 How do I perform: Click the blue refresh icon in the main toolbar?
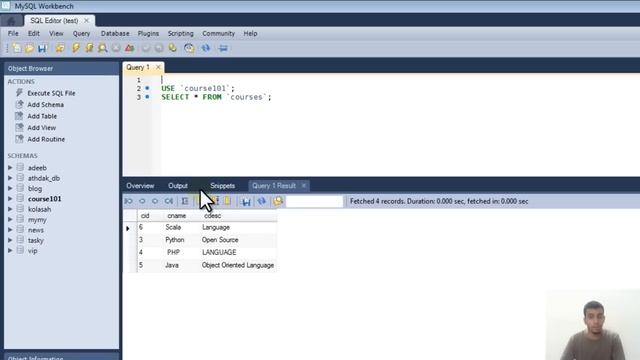[206, 48]
